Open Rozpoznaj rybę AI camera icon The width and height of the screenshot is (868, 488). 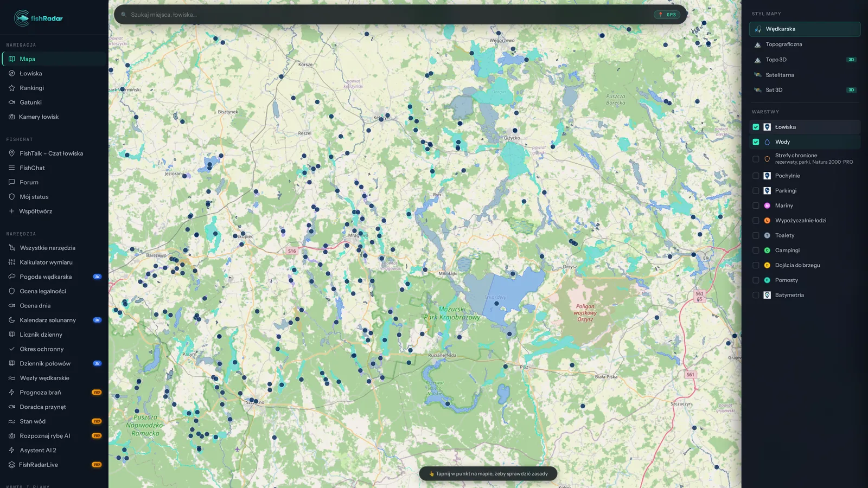pyautogui.click(x=12, y=436)
